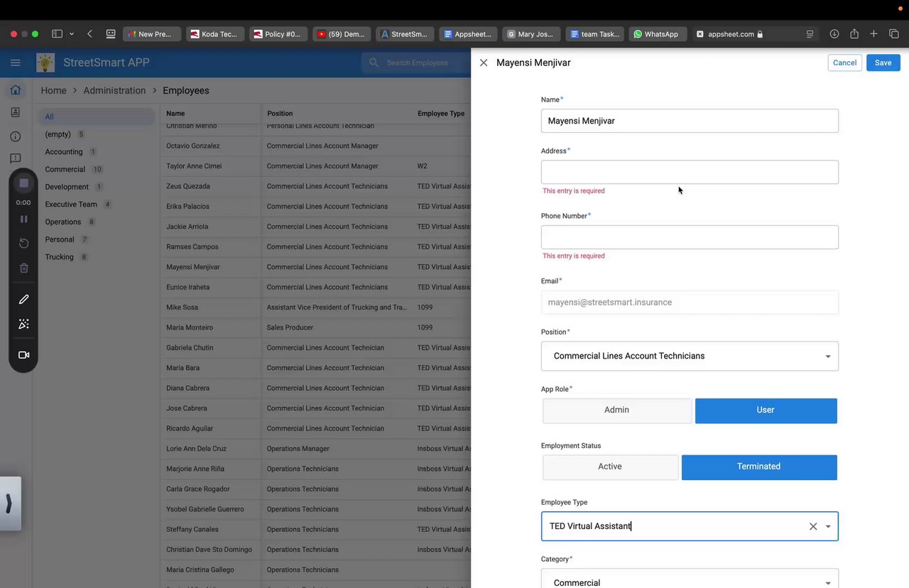Go to Administration breadcrumb

click(114, 90)
